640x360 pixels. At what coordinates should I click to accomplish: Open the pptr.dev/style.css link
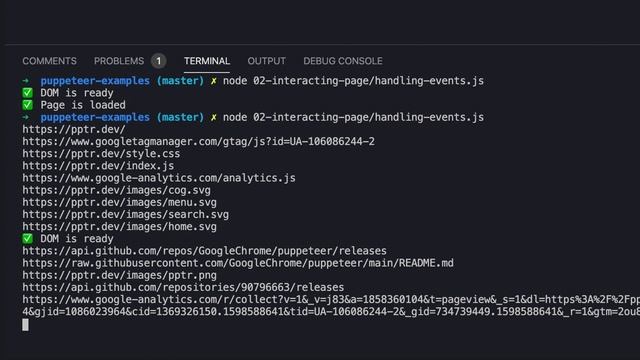(x=101, y=154)
